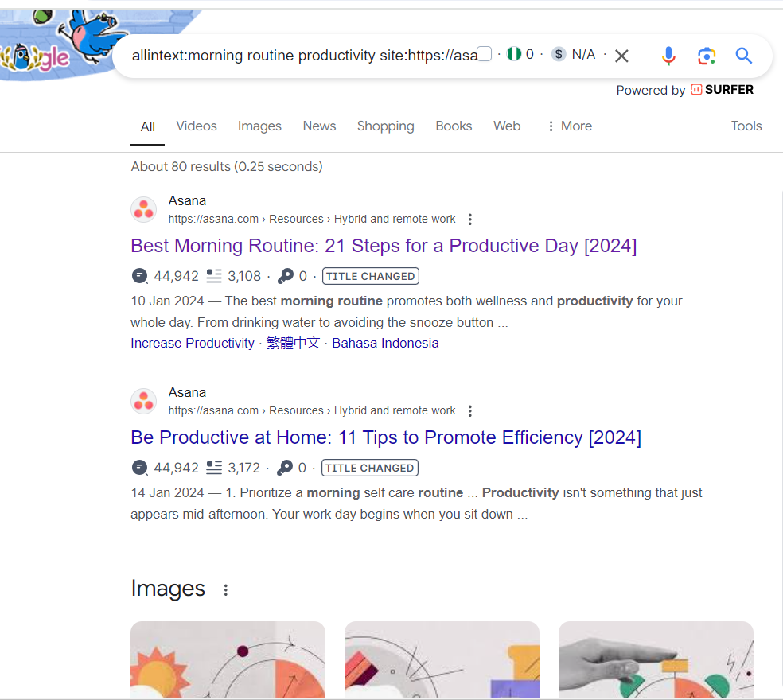The height and width of the screenshot is (700, 783).
Task: Click TITLE CHANGED badge on second result
Action: 370,468
